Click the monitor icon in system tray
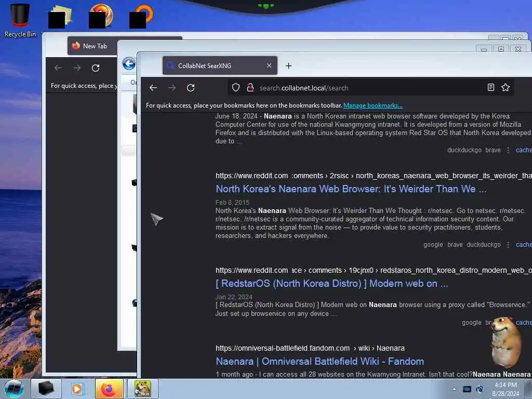This screenshot has width=532, height=399. click(467, 389)
